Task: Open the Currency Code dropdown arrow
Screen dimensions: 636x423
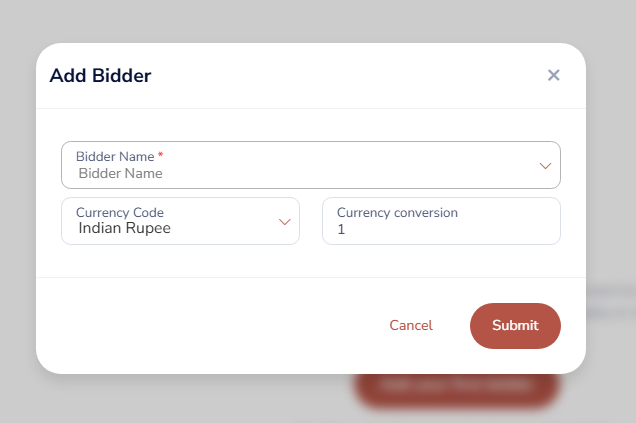Action: (284, 221)
